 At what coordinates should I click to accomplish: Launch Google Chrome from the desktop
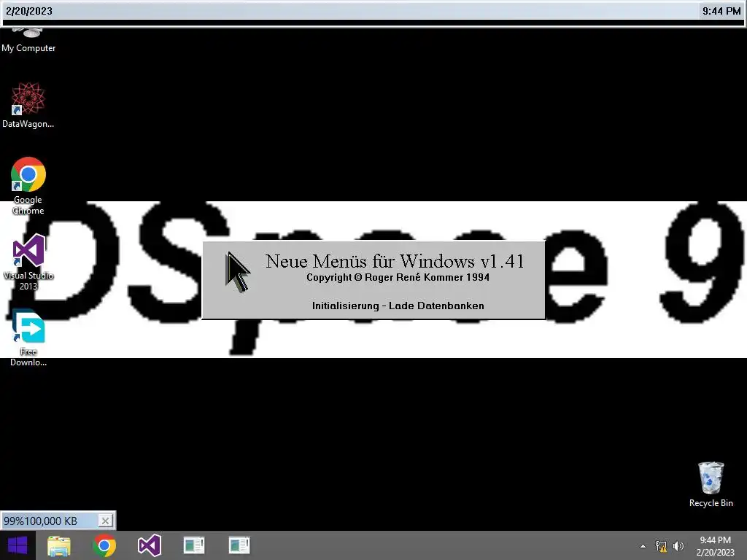[x=28, y=186]
